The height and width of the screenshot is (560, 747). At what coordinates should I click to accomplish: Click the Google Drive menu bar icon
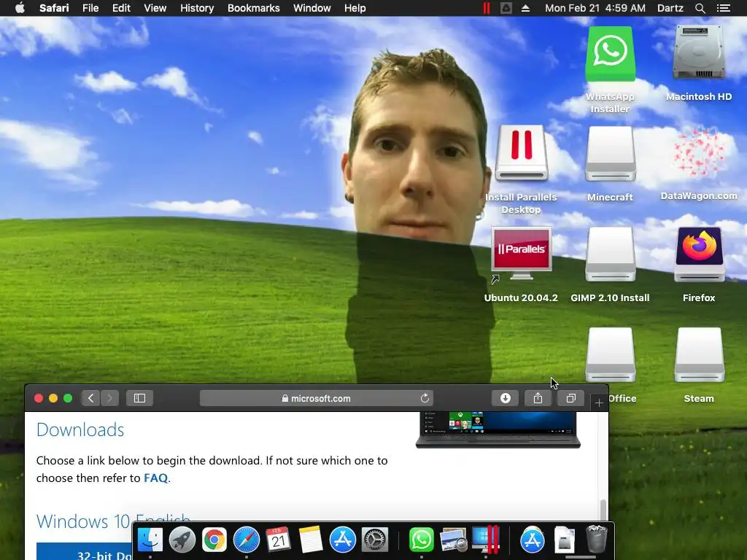pyautogui.click(x=506, y=8)
